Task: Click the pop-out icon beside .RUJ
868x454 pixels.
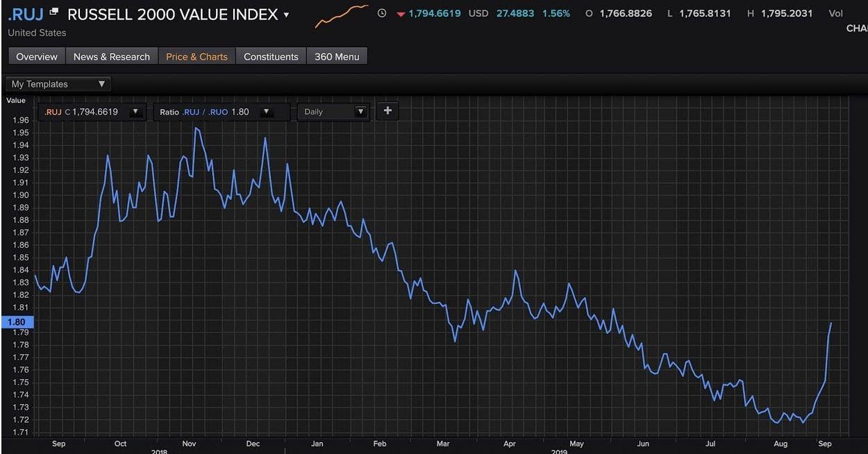Action: (x=54, y=12)
